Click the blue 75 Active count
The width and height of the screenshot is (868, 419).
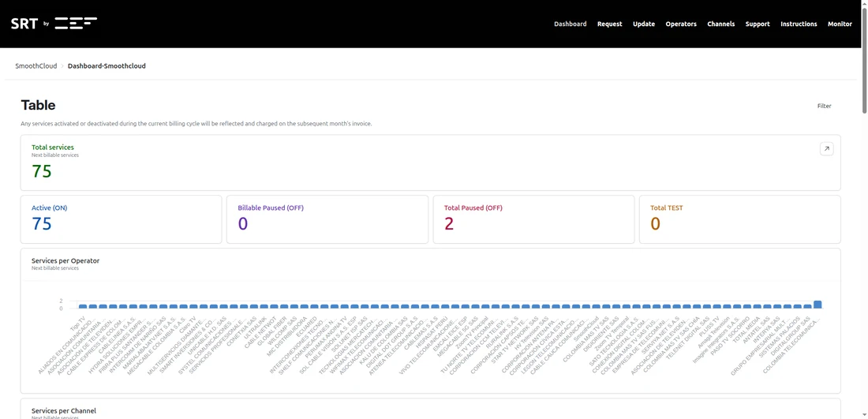tap(42, 223)
